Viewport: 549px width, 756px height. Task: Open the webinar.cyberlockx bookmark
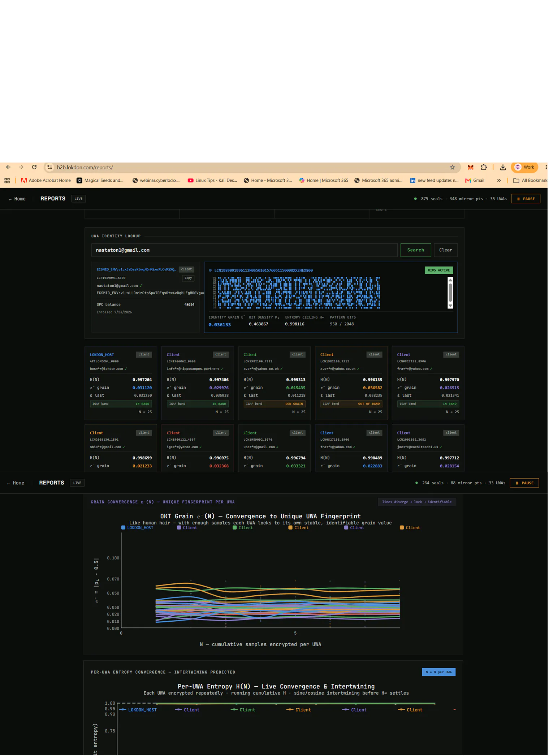(x=157, y=181)
